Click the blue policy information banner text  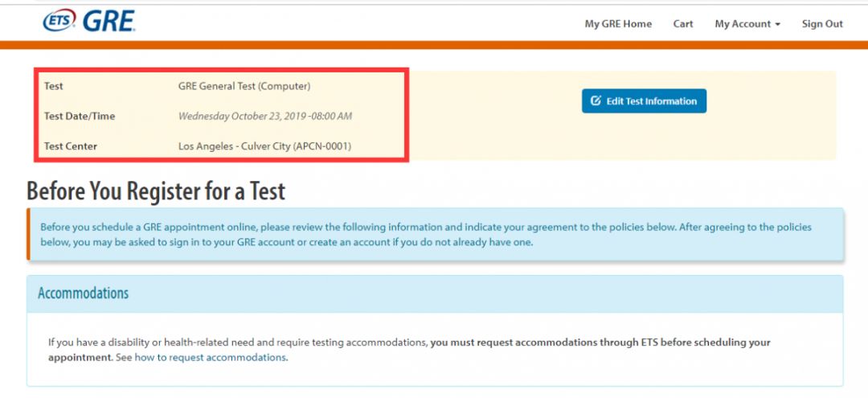[x=426, y=235]
